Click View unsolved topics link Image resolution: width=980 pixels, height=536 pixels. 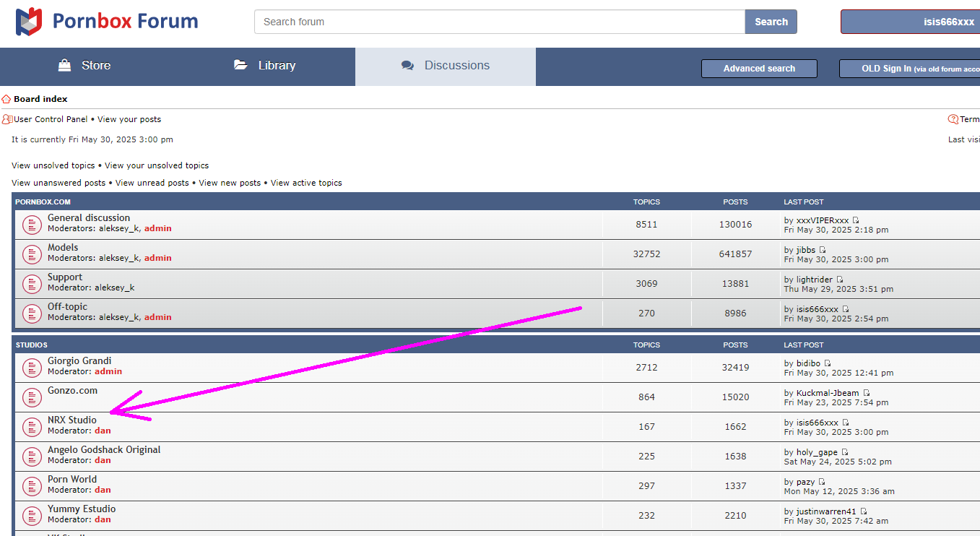pyautogui.click(x=53, y=165)
